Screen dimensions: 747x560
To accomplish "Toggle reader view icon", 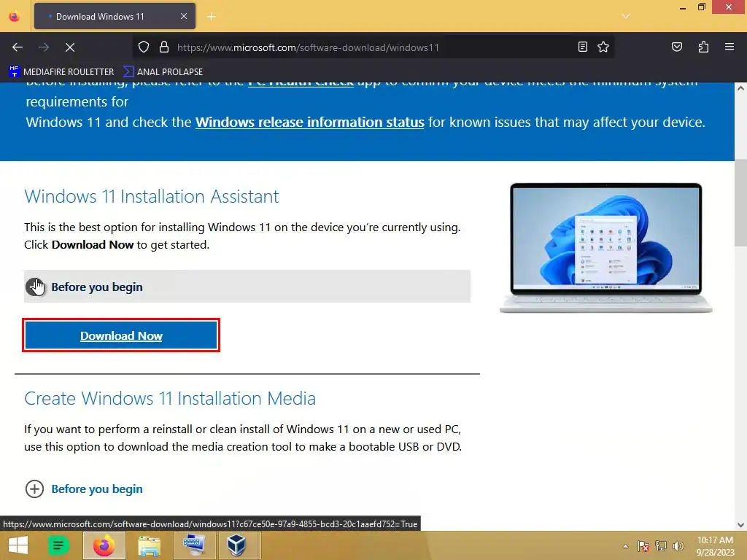I will point(583,47).
